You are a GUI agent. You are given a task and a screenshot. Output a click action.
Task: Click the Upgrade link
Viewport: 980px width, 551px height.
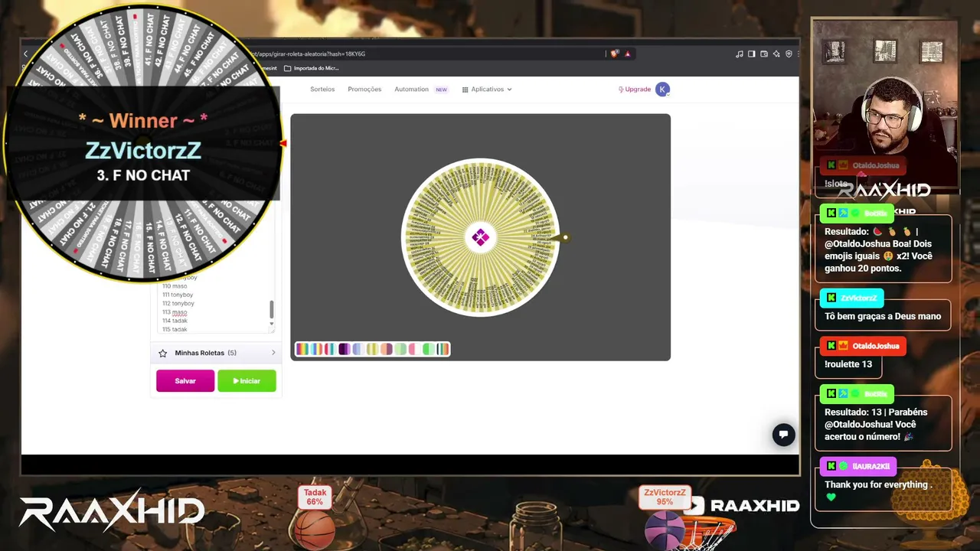click(x=635, y=90)
